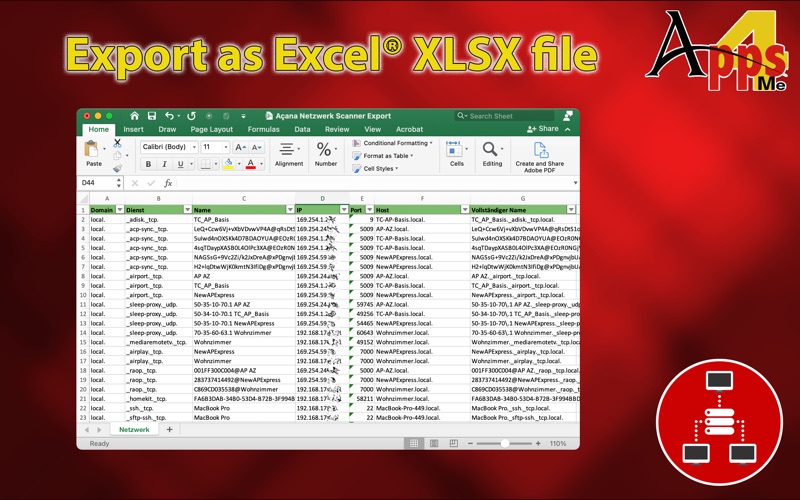Open the Port column filter dropdown
This screenshot has width=800, height=500.
[369, 210]
